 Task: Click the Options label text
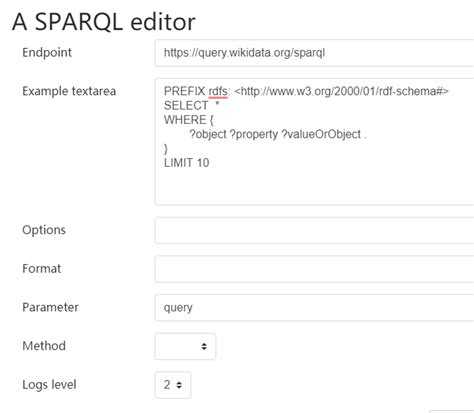click(44, 230)
